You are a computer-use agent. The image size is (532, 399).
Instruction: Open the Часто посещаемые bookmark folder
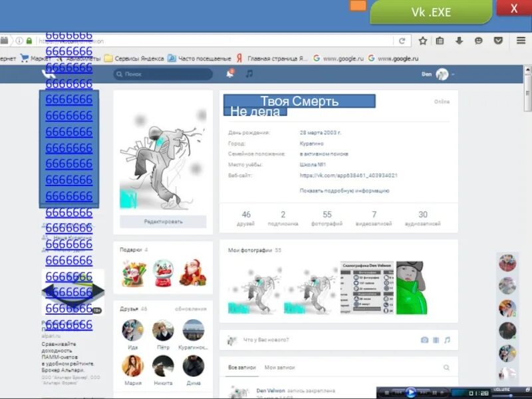pyautogui.click(x=199, y=59)
